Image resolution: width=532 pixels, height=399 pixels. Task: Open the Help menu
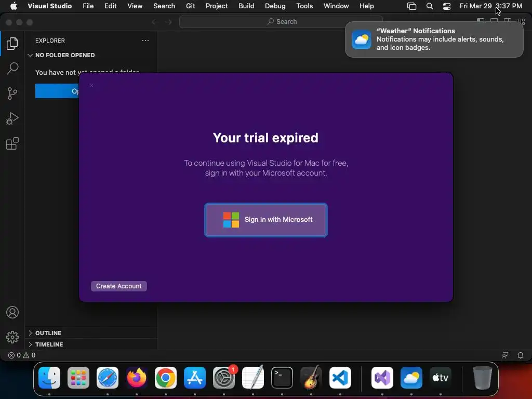(366, 6)
